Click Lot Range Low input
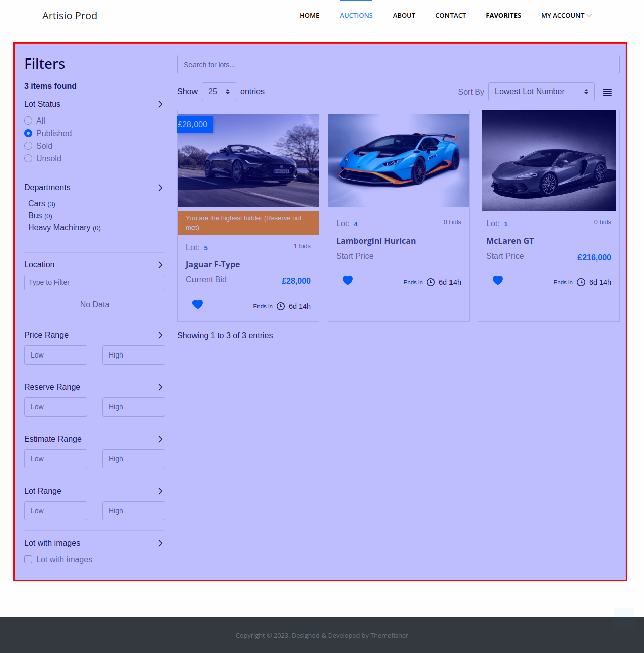 coord(55,511)
